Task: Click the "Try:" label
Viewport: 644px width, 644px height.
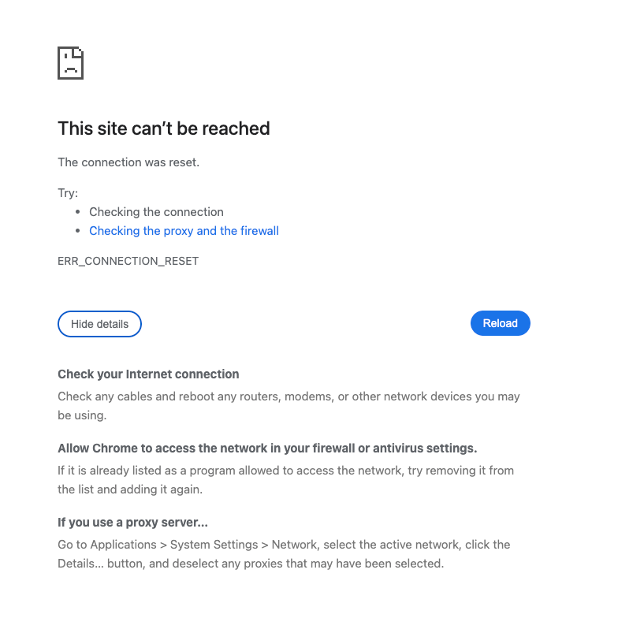Action: (68, 192)
